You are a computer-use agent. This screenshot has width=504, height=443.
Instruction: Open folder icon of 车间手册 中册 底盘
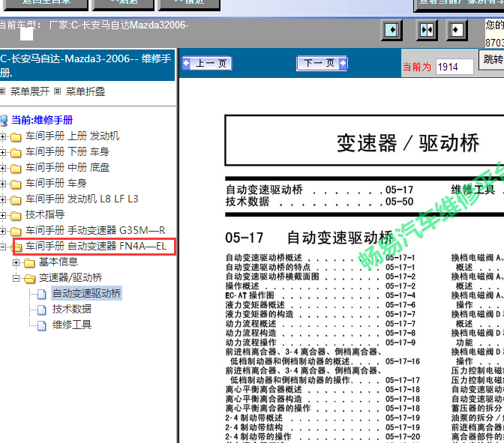16,169
